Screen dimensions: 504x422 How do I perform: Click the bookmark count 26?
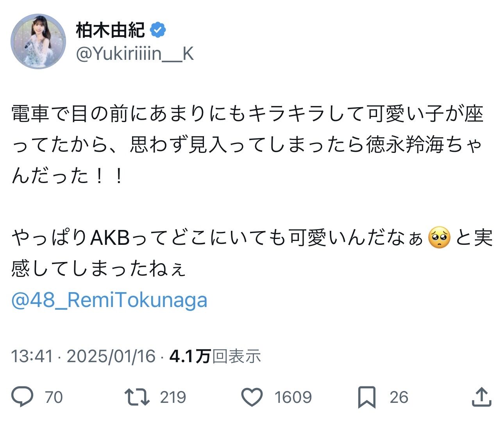pos(399,397)
